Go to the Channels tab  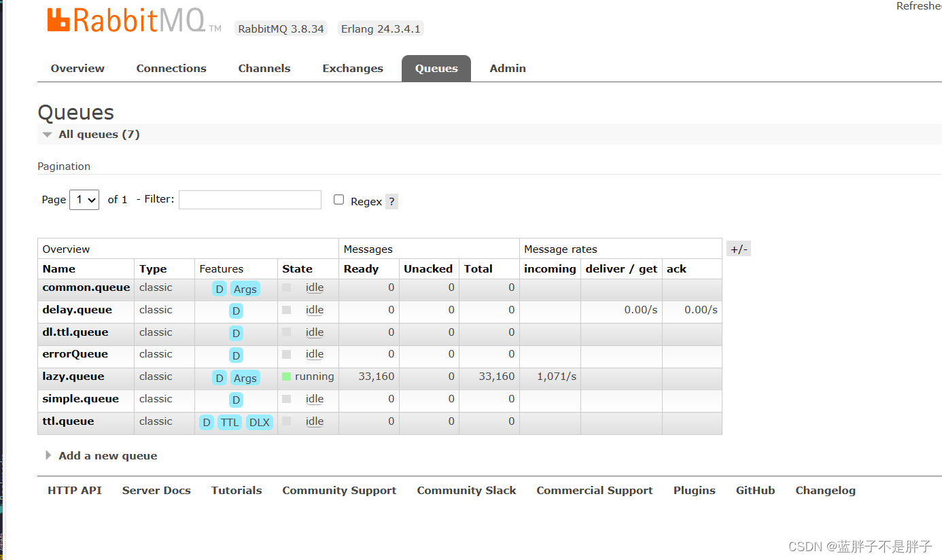264,68
